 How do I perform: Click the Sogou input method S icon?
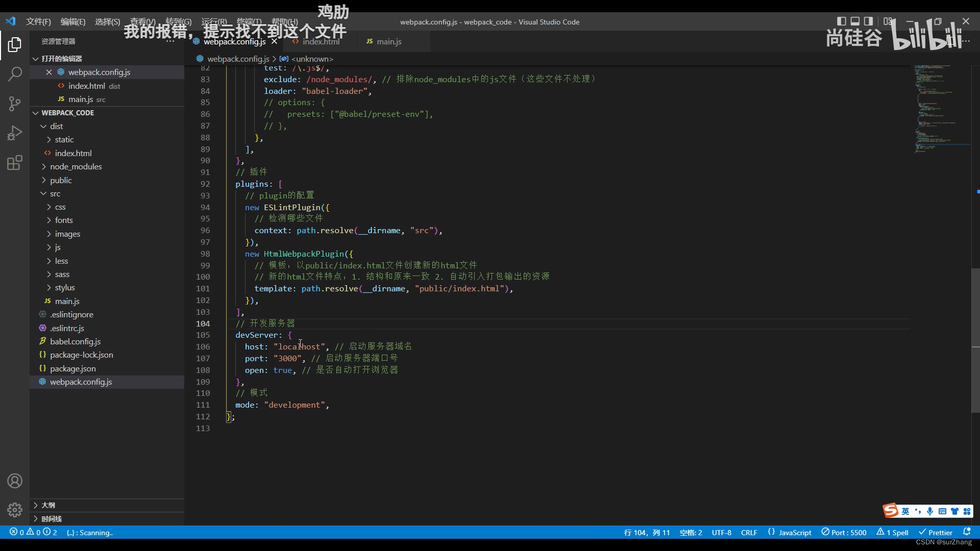coord(891,510)
